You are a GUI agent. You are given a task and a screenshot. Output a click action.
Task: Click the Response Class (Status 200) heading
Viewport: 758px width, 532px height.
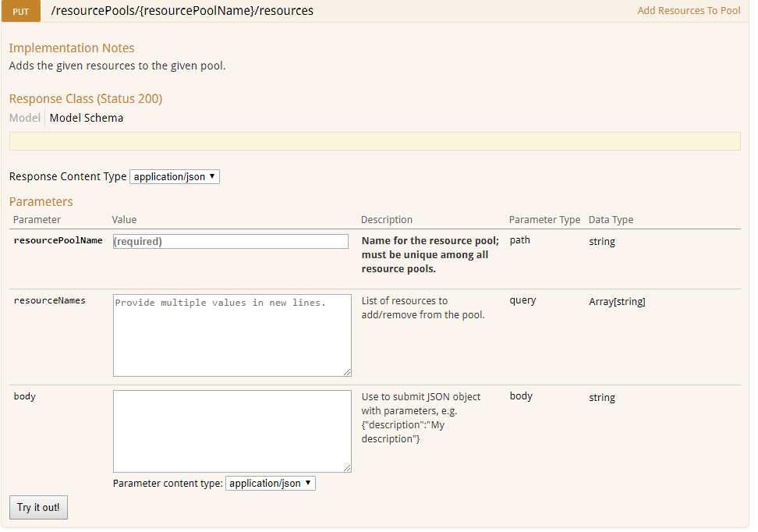[x=86, y=98]
